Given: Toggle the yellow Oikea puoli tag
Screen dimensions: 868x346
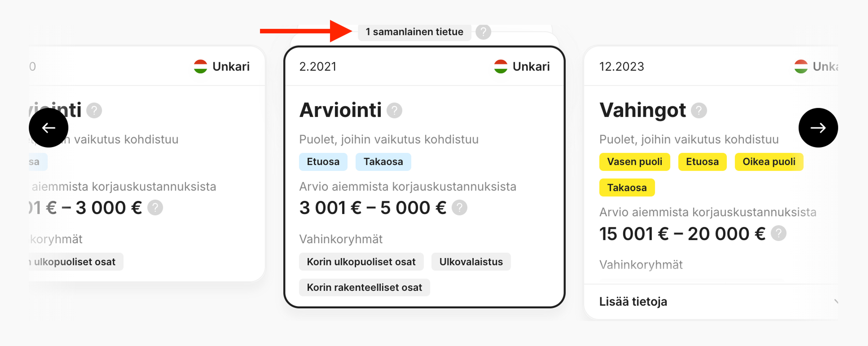Looking at the screenshot, I should point(769,162).
